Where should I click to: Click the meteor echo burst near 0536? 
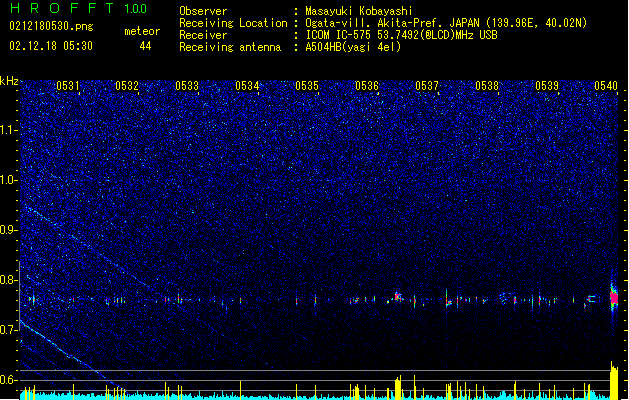(x=398, y=297)
